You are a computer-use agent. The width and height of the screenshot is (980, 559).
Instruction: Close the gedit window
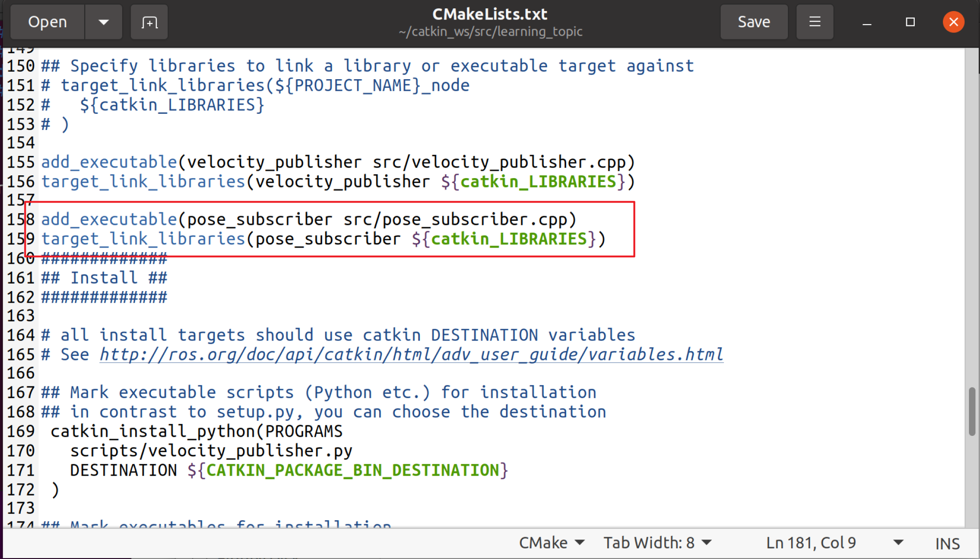tap(954, 22)
